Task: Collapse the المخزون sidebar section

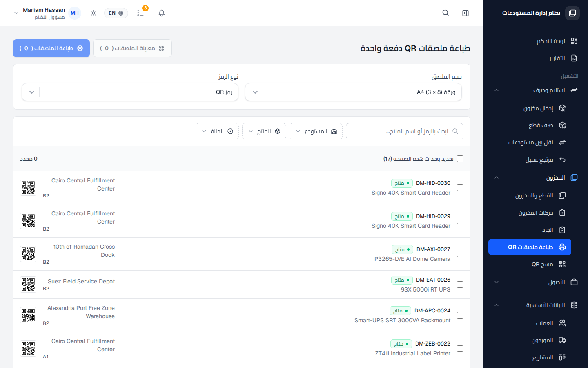Action: [535, 177]
